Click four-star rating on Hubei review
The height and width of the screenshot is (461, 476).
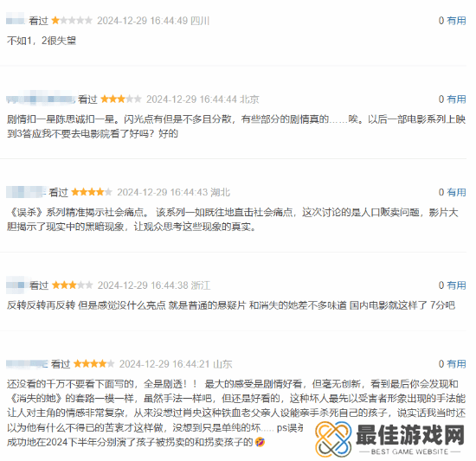(x=92, y=192)
